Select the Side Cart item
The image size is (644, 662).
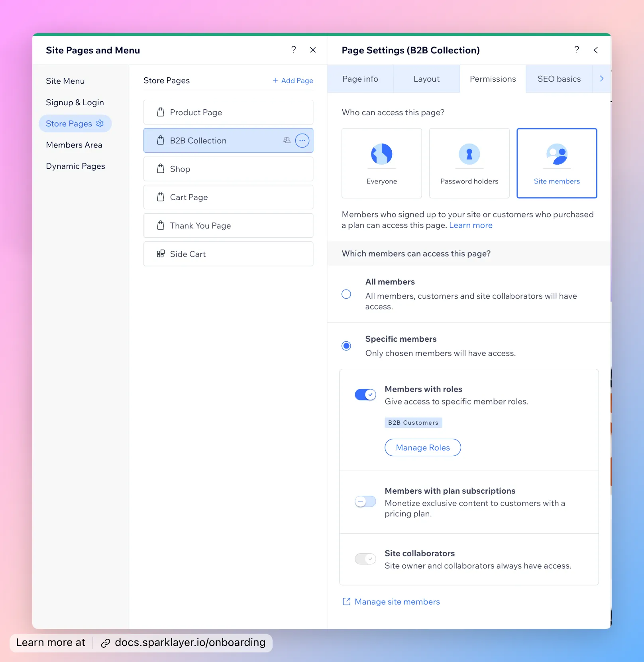(x=228, y=254)
